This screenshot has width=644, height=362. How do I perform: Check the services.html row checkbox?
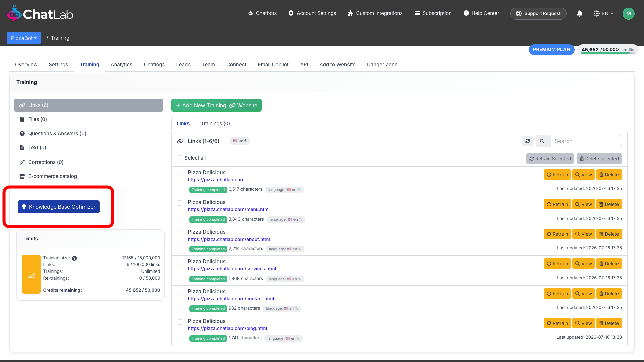(180, 262)
